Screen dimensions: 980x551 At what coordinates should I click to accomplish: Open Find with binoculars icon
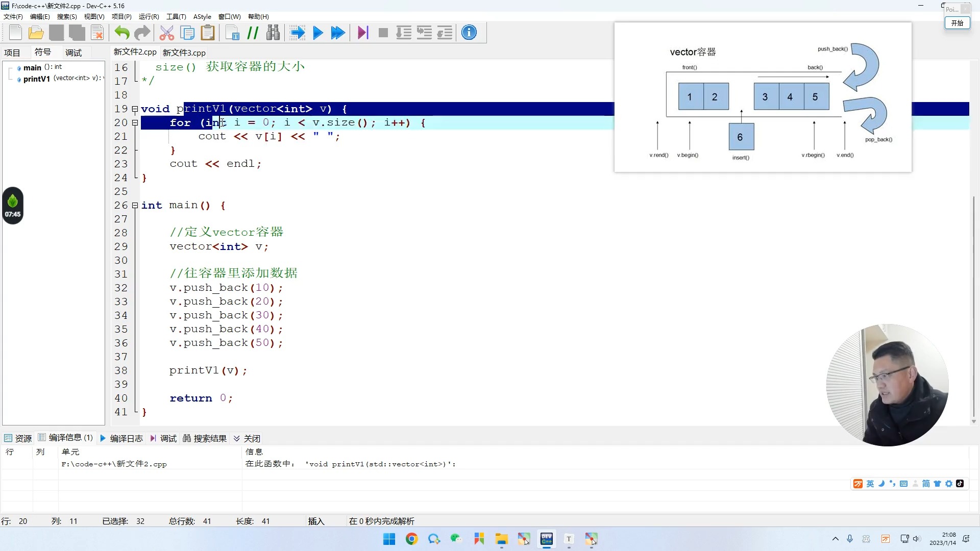tap(273, 33)
